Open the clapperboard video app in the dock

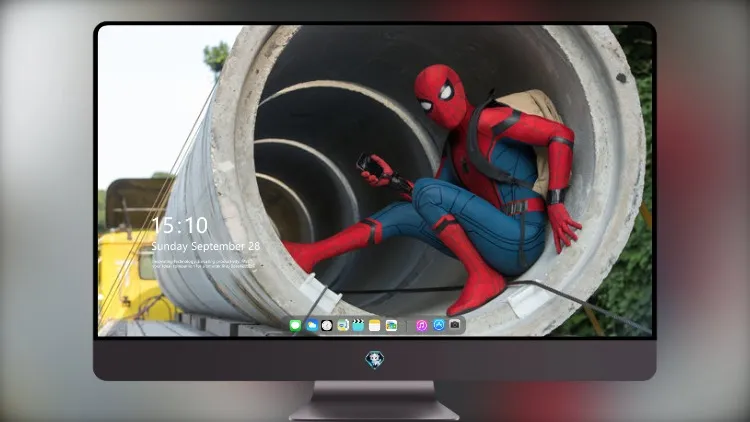(x=358, y=326)
